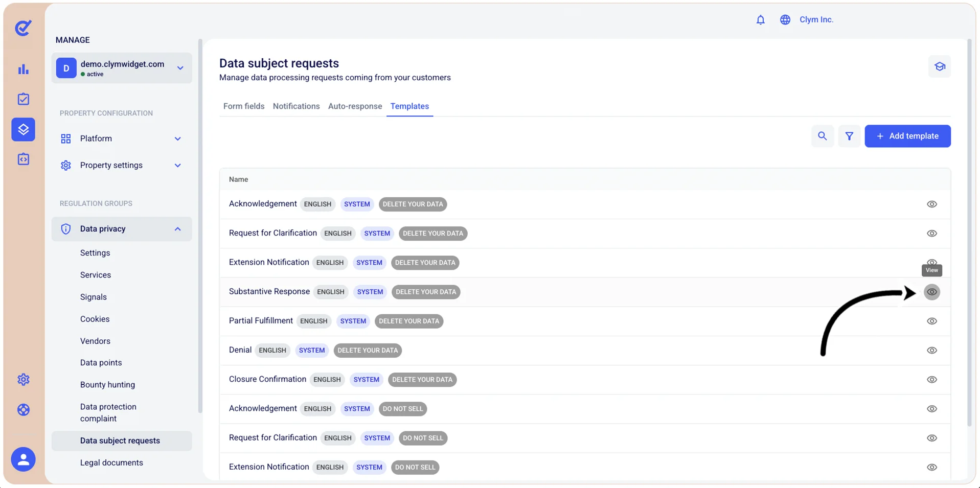Search templates with the magnifier icon
Viewport: 980px width, 488px height.
click(823, 136)
